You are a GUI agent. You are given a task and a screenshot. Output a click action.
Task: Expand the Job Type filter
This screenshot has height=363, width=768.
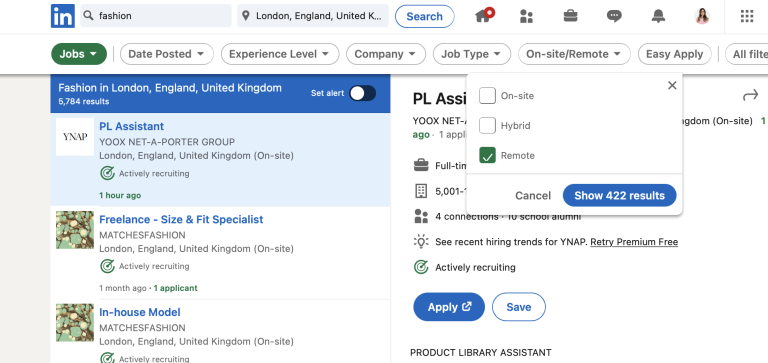click(x=471, y=54)
